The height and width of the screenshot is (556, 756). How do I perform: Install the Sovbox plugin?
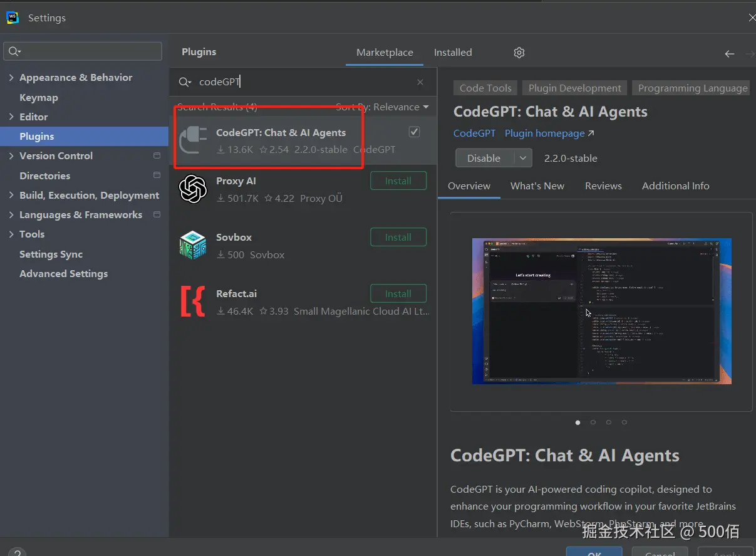(x=398, y=237)
